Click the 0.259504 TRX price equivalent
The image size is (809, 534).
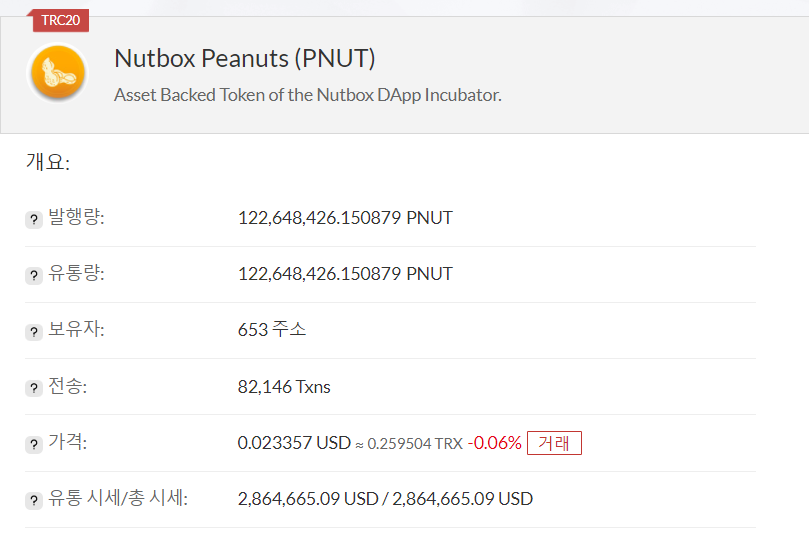(415, 444)
